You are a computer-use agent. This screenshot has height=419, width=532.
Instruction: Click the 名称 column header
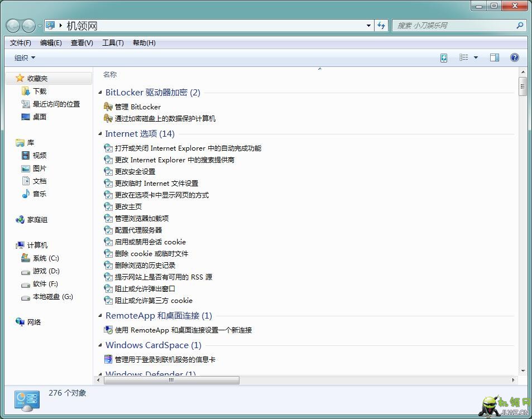click(110, 75)
